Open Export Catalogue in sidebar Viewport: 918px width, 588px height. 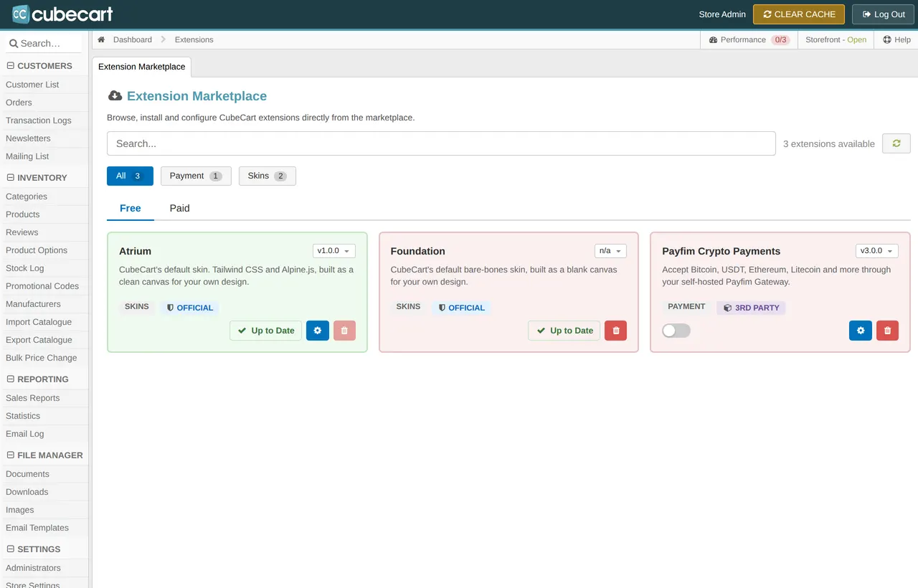(x=39, y=340)
